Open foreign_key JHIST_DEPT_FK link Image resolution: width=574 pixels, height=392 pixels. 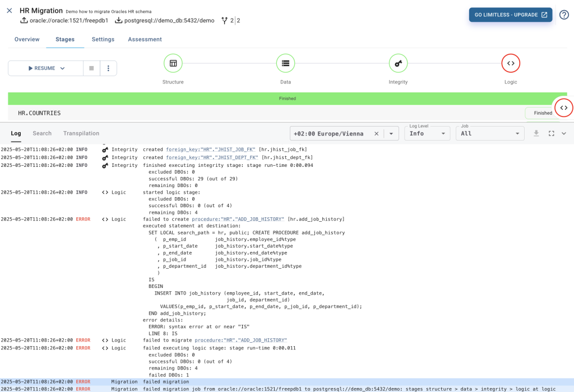coord(212,157)
